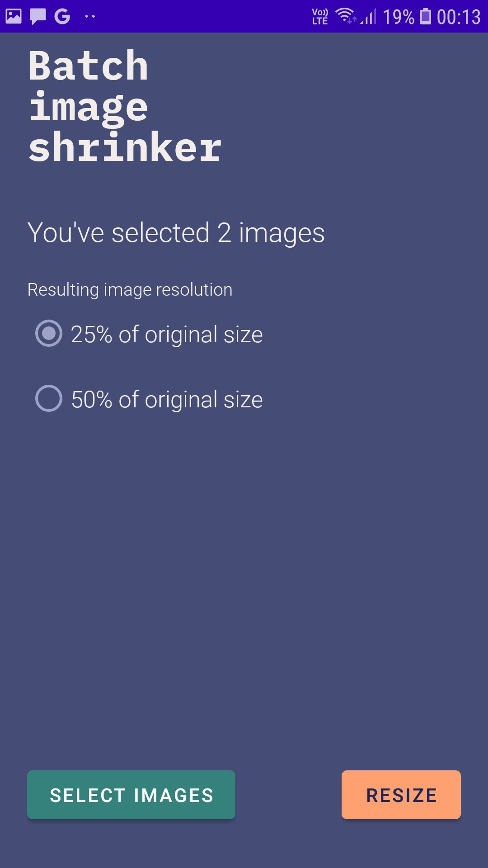
Task: Click the SELECT IMAGES button
Action: tap(131, 794)
